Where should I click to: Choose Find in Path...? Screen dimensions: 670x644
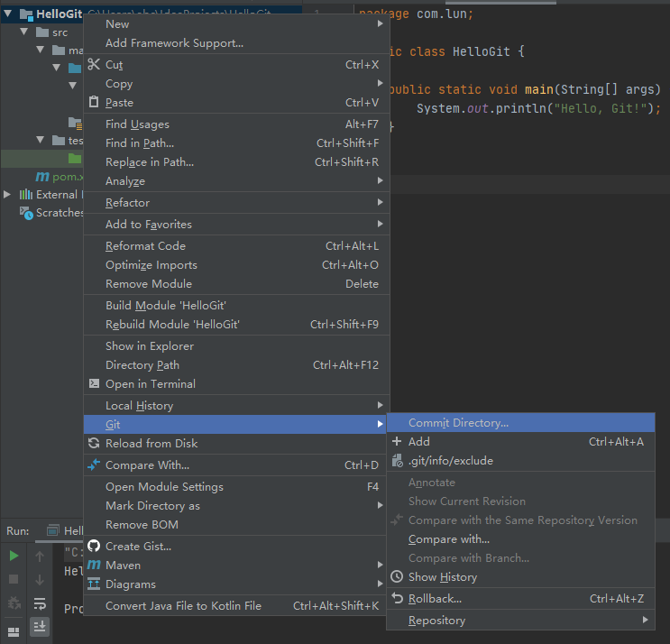(236, 143)
